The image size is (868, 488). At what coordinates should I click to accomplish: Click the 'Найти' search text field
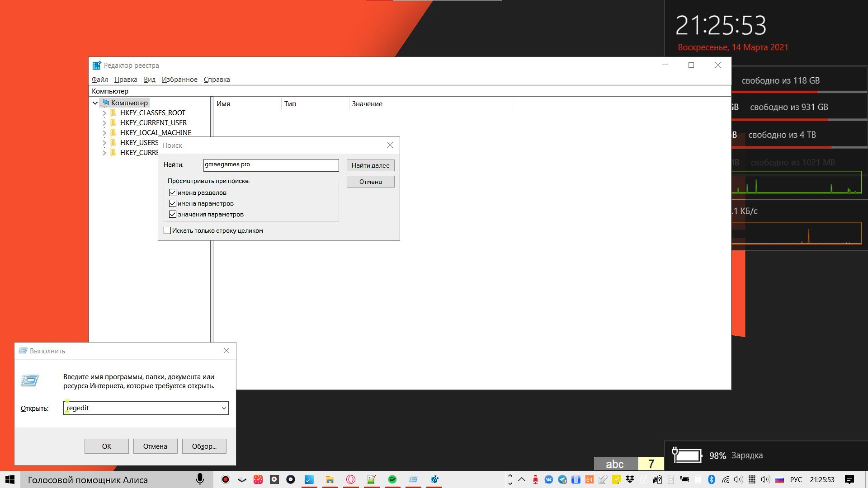coord(271,165)
